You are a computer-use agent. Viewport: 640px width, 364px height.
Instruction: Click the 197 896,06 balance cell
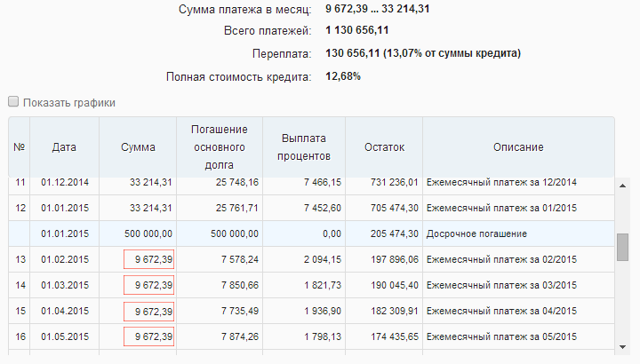click(x=394, y=259)
